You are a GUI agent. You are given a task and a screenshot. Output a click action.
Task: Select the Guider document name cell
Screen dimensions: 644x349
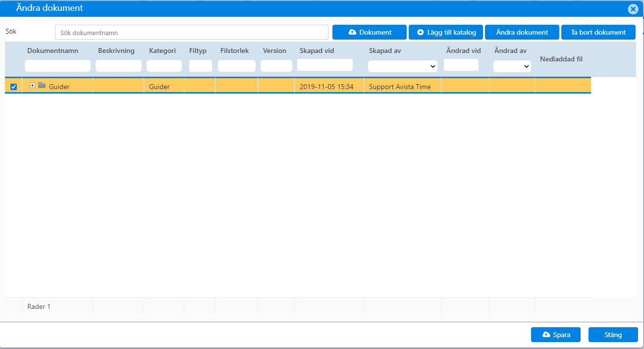pyautogui.click(x=57, y=86)
